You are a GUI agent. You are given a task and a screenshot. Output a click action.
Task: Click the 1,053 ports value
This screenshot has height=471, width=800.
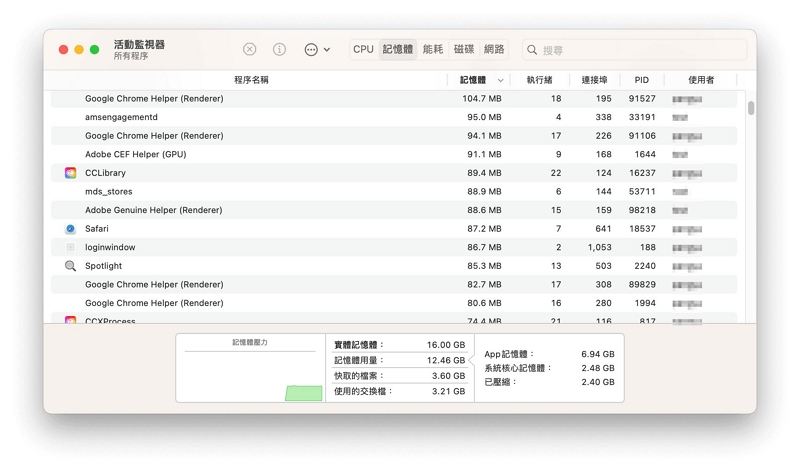599,247
